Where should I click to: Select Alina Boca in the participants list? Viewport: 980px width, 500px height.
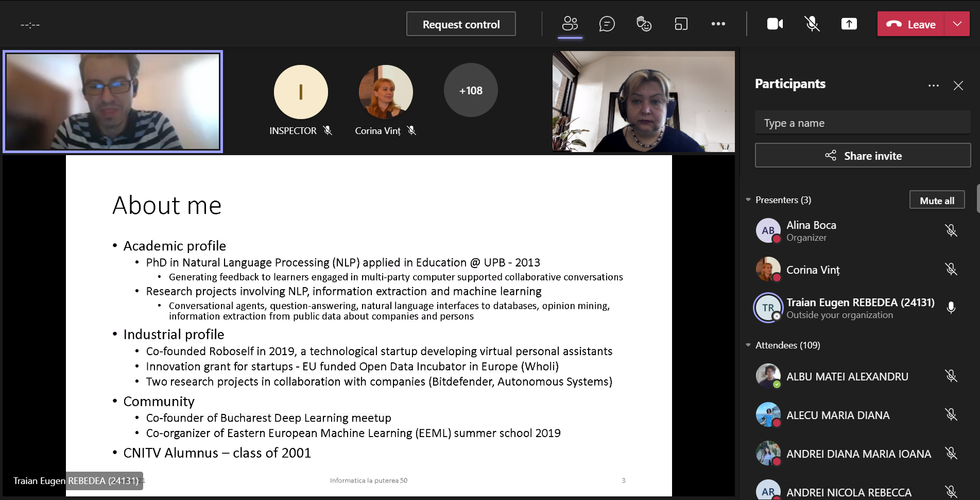tap(811, 230)
